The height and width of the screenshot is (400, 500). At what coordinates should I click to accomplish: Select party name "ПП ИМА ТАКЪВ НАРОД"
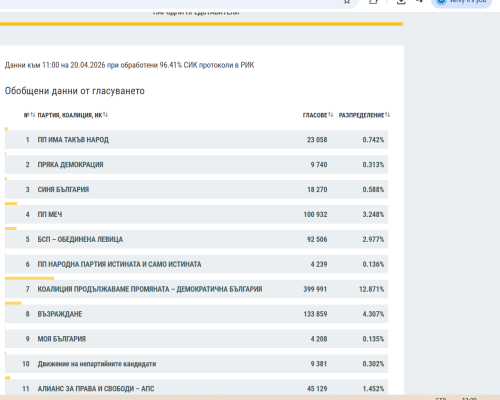pyautogui.click(x=73, y=140)
